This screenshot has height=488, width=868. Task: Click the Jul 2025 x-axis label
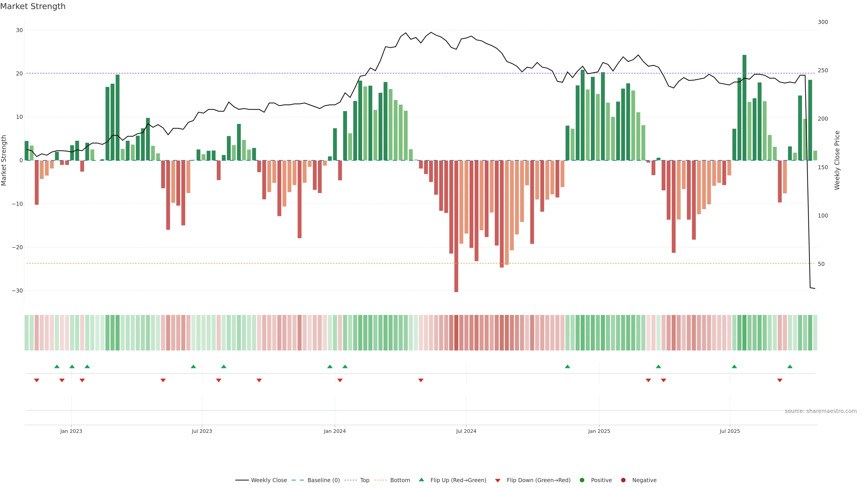point(729,431)
